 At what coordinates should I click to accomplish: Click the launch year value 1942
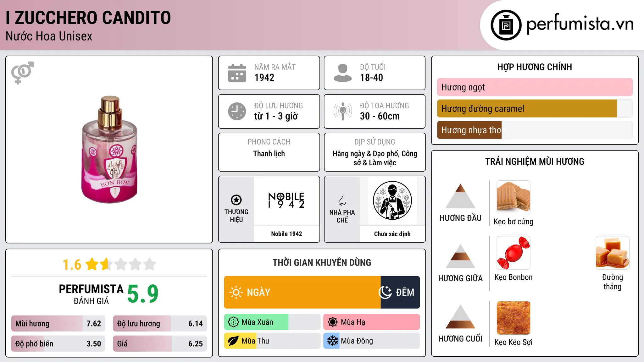tap(264, 78)
